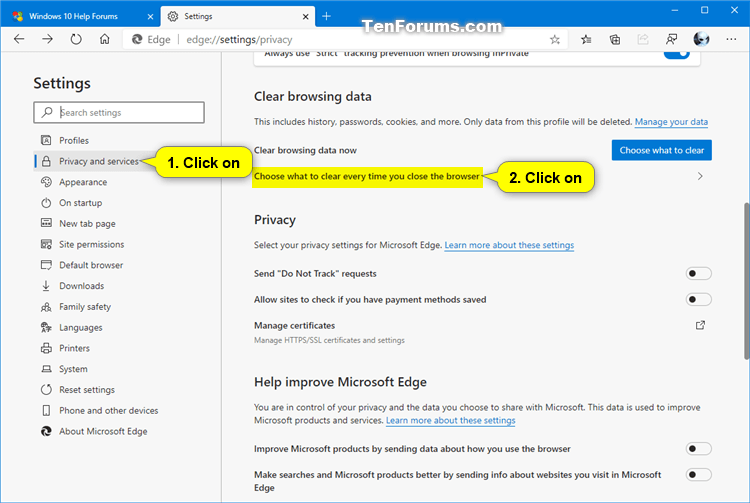750x503 pixels.
Task: Open the Collections icon in toolbar
Action: pyautogui.click(x=615, y=40)
